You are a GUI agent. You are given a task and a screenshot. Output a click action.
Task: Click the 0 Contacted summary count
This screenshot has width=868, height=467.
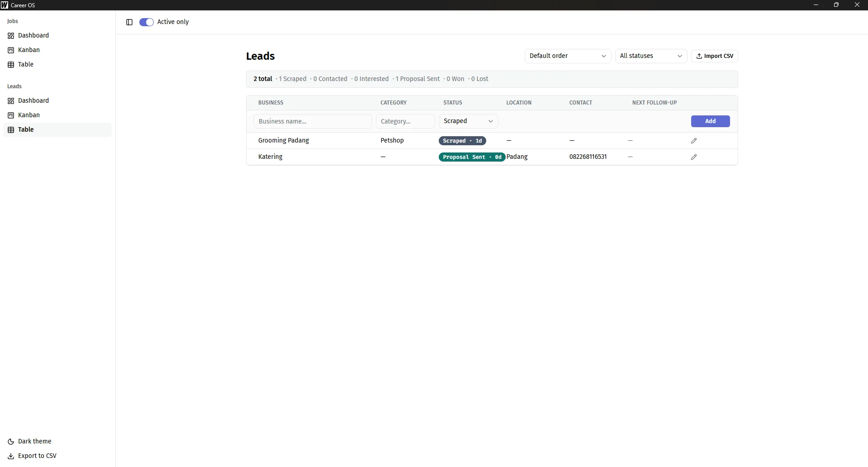click(x=330, y=79)
